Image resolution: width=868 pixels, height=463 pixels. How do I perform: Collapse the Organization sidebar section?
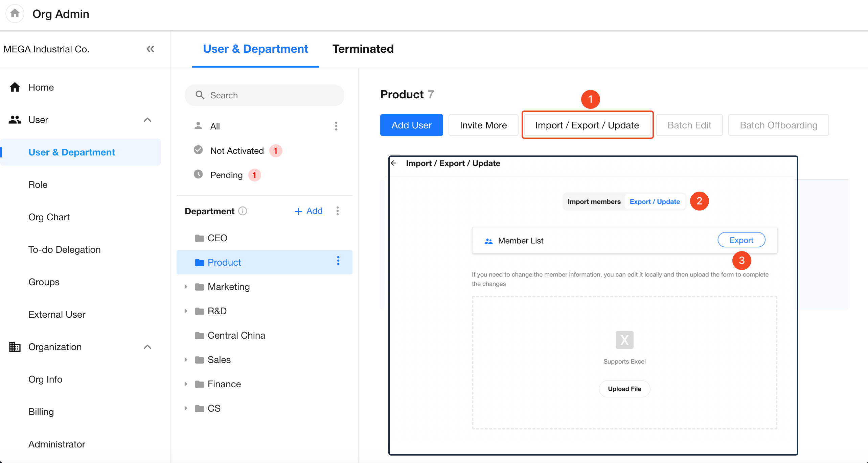(147, 347)
